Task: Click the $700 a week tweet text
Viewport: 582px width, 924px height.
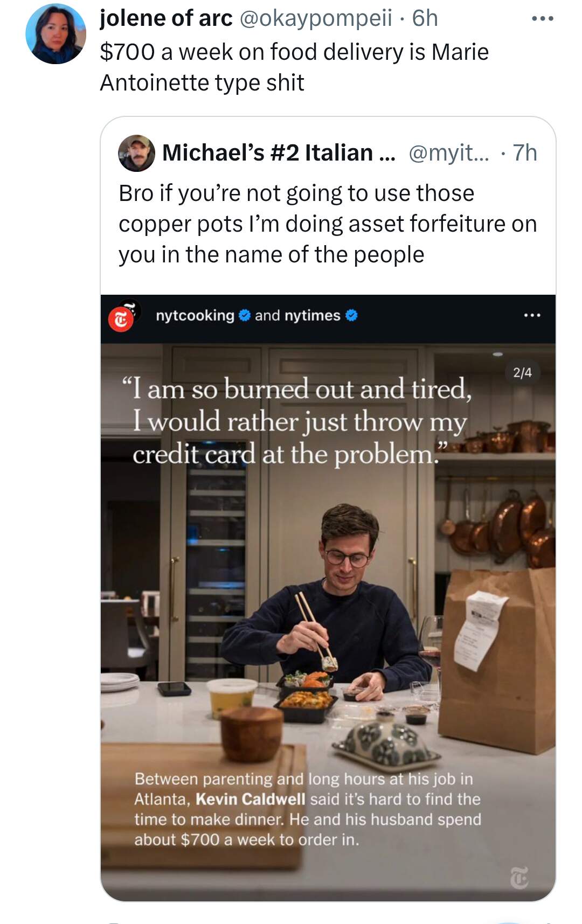Action: click(294, 67)
